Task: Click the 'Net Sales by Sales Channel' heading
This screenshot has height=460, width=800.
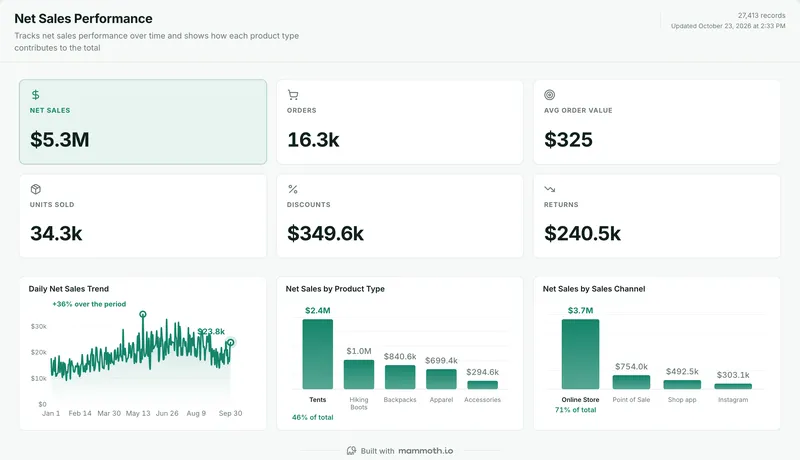Action: 594,289
